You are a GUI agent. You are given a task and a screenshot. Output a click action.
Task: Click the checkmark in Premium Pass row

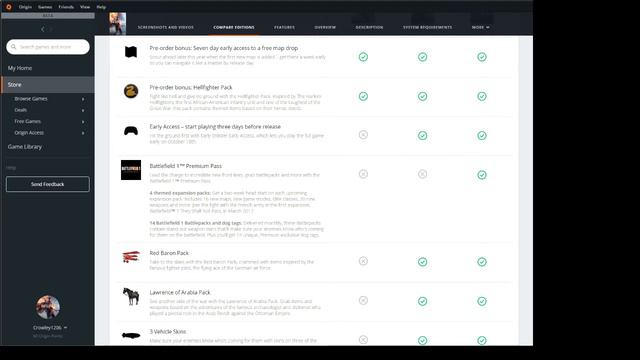(482, 175)
